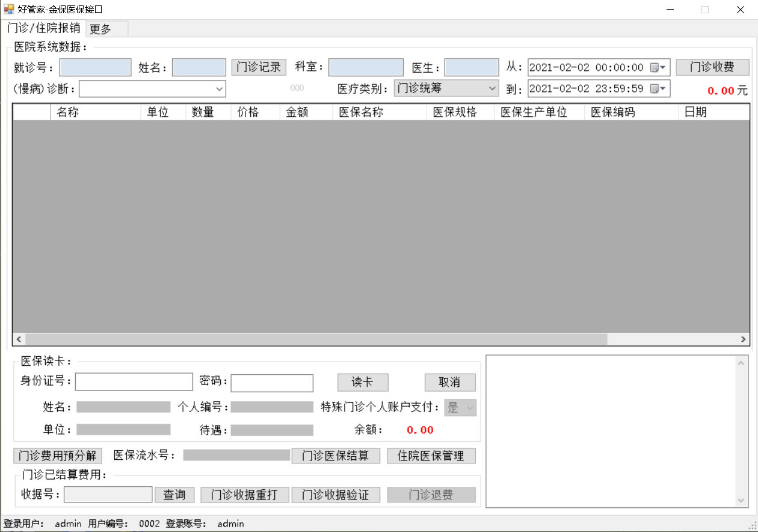This screenshot has height=532, width=758.
Task: Click inside the 身份证号 input field
Action: click(x=134, y=382)
